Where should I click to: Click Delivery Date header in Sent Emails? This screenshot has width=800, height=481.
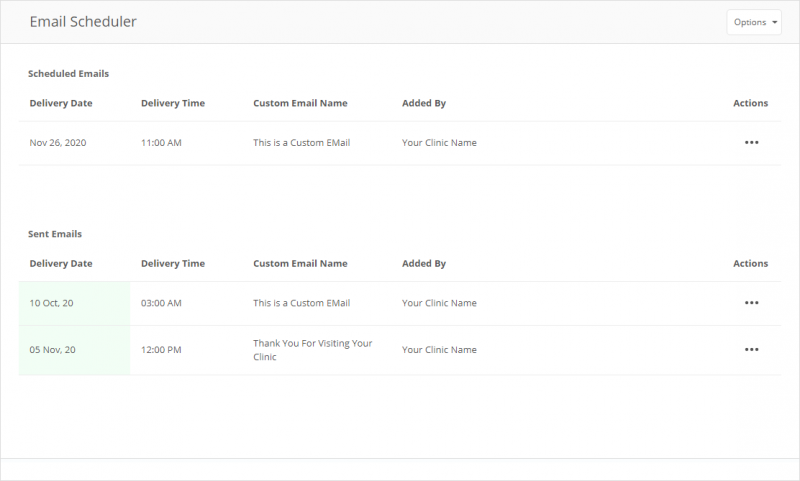61,263
